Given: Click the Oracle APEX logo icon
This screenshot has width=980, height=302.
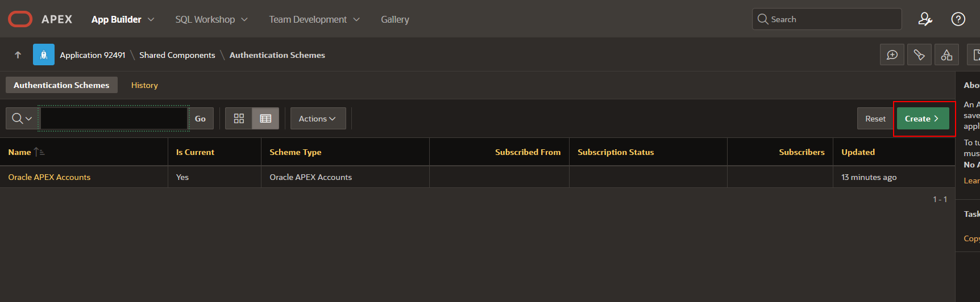Looking at the screenshot, I should (x=20, y=19).
